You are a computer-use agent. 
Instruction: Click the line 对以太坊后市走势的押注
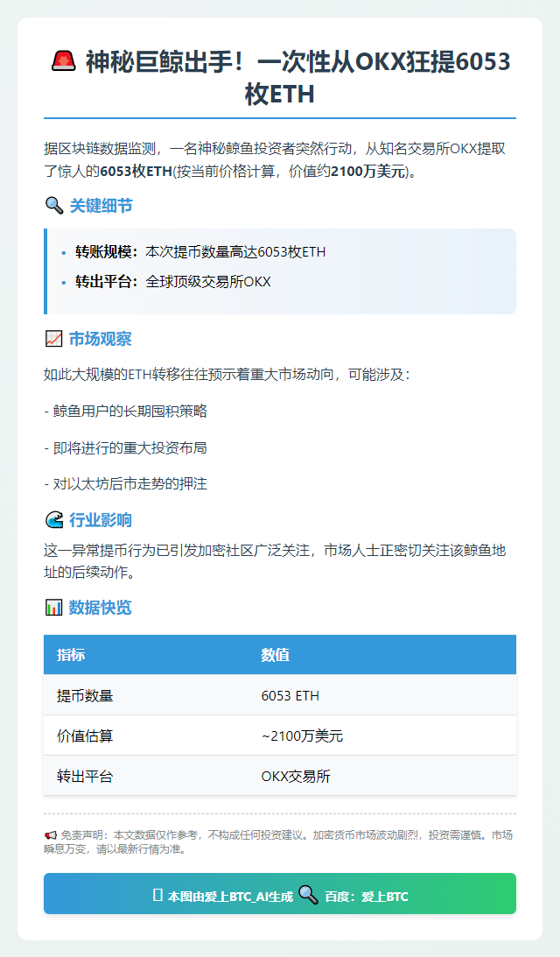tap(126, 484)
